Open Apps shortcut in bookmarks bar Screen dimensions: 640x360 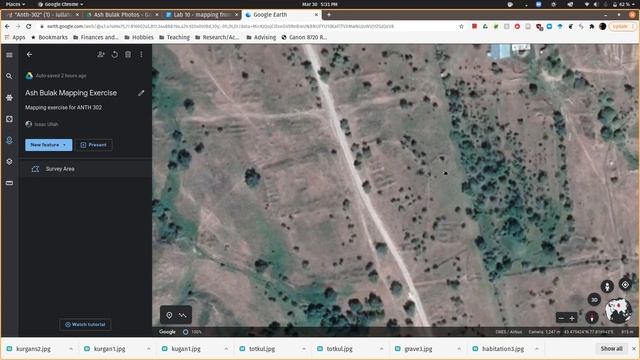[15, 37]
